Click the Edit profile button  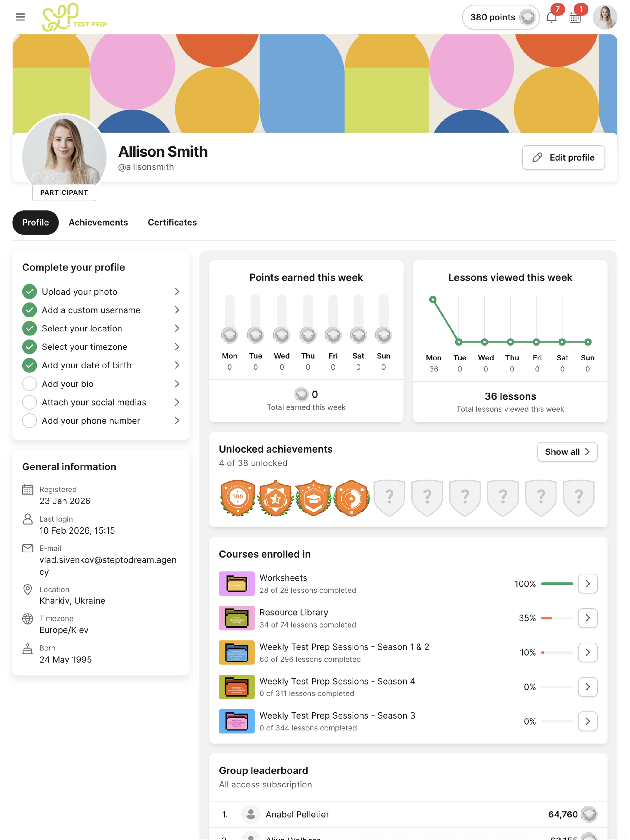563,157
